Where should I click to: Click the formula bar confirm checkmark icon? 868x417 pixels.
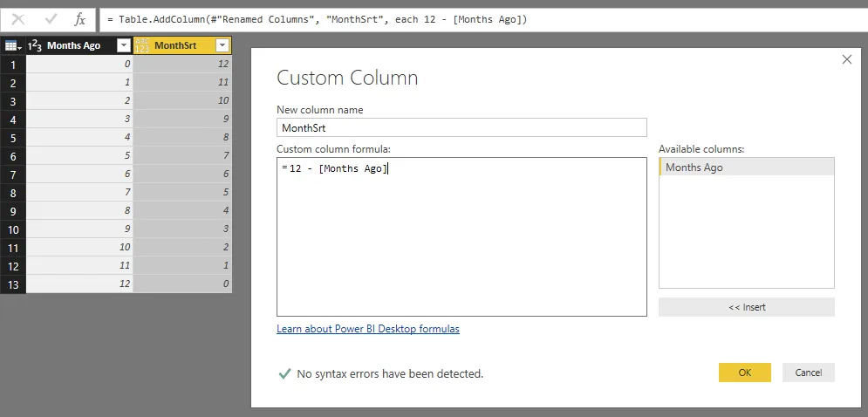[x=50, y=18]
